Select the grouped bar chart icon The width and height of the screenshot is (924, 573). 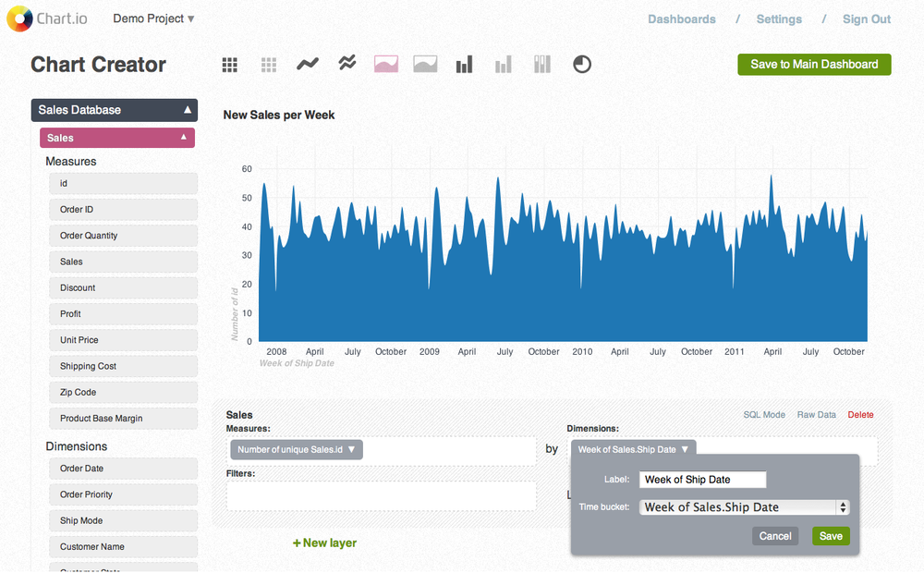click(x=502, y=64)
